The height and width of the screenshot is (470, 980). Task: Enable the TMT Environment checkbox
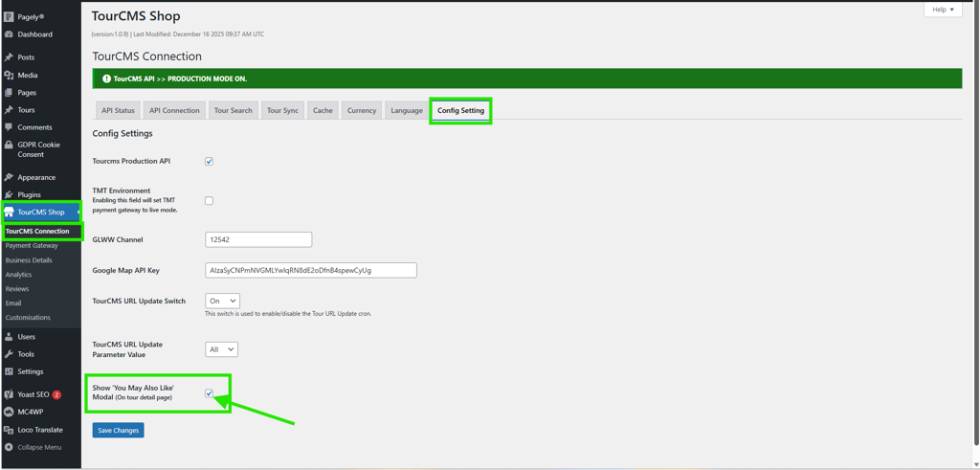(210, 201)
